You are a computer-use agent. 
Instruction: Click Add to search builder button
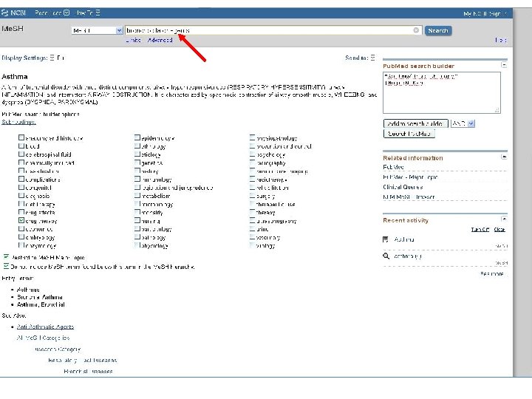[415, 123]
